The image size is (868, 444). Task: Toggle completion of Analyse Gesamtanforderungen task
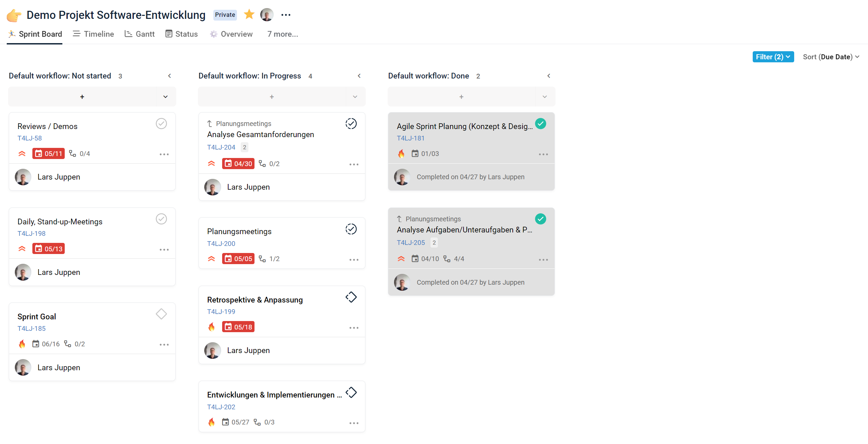[x=351, y=124]
